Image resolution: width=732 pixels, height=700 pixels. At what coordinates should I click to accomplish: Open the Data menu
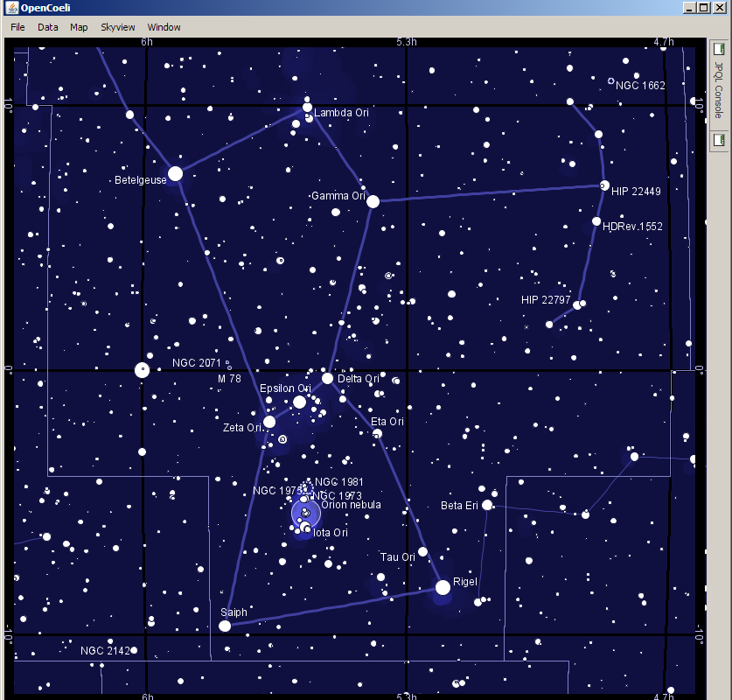47,27
